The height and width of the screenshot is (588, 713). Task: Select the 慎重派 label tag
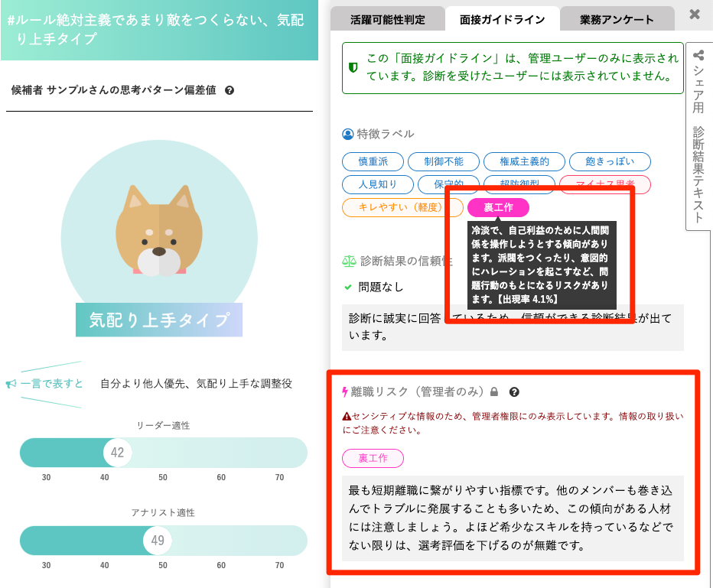373,162
